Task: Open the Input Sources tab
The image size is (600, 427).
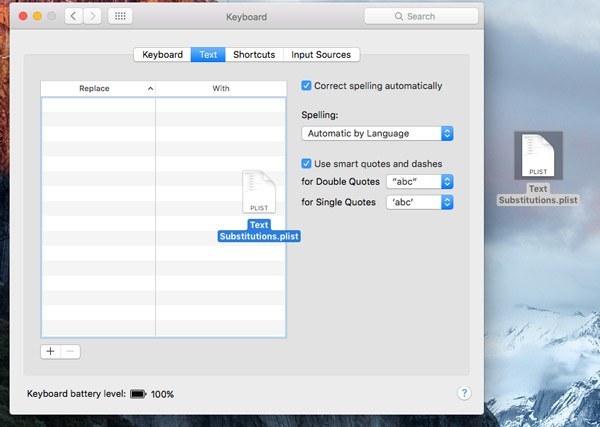Action: coord(321,55)
